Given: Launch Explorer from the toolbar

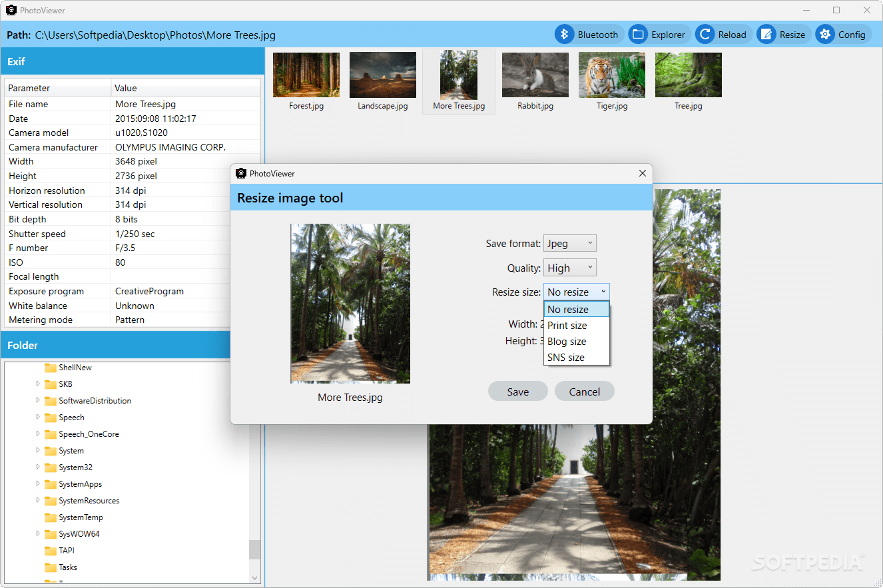Looking at the screenshot, I should click(658, 34).
